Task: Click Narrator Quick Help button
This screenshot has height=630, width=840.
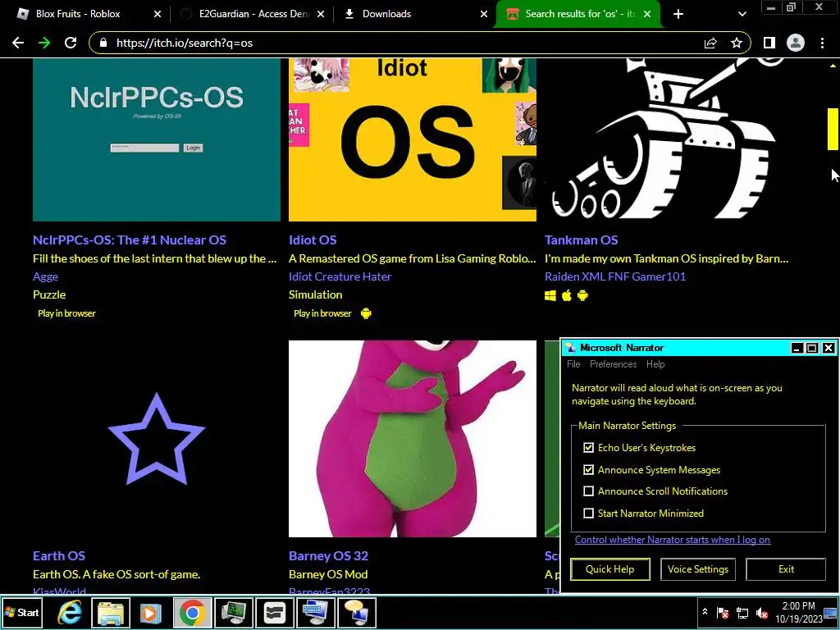Action: click(610, 569)
